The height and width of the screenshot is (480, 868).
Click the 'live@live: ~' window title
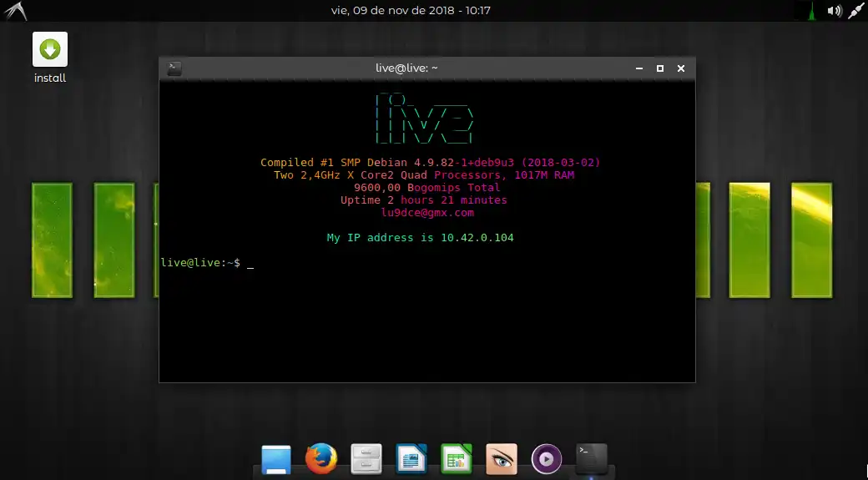pyautogui.click(x=406, y=68)
